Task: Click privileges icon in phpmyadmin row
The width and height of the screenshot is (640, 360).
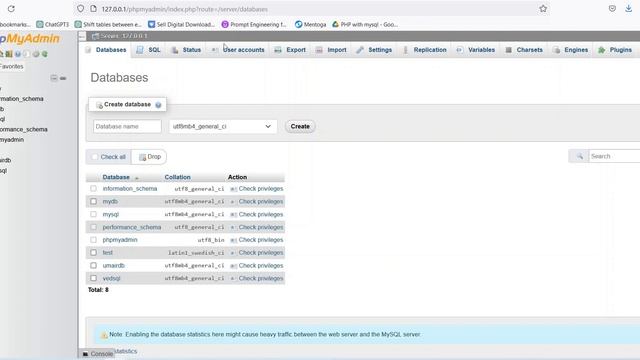Action: (233, 240)
